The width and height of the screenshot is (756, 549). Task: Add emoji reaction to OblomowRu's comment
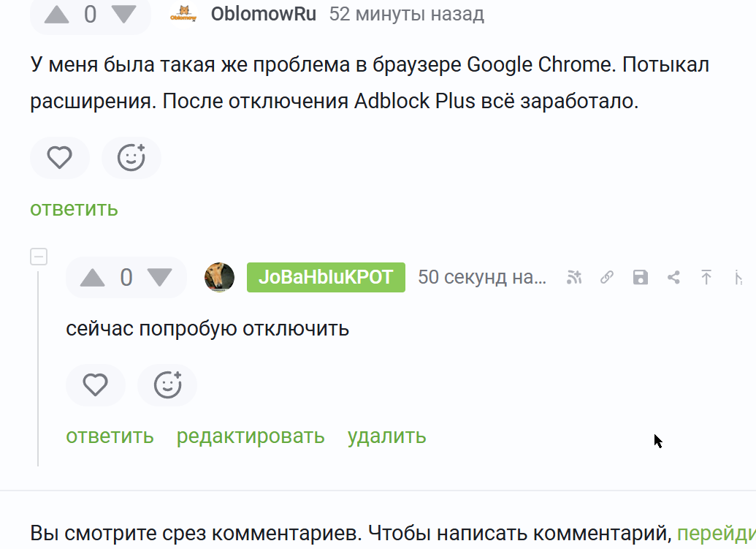pyautogui.click(x=131, y=157)
